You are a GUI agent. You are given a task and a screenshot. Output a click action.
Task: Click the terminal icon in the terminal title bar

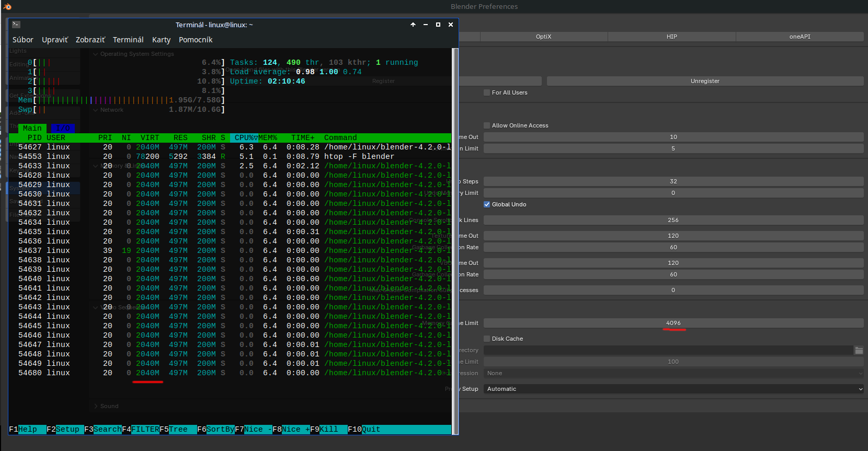[16, 25]
